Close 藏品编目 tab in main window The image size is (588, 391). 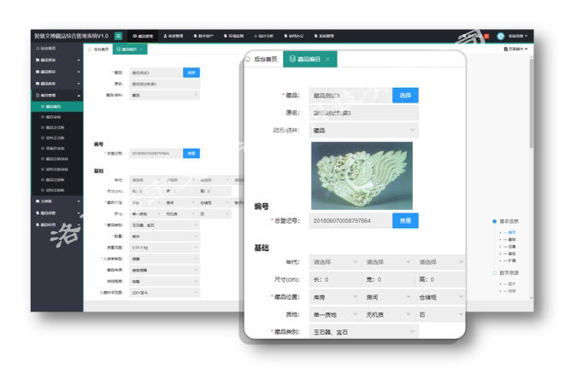click(x=141, y=50)
